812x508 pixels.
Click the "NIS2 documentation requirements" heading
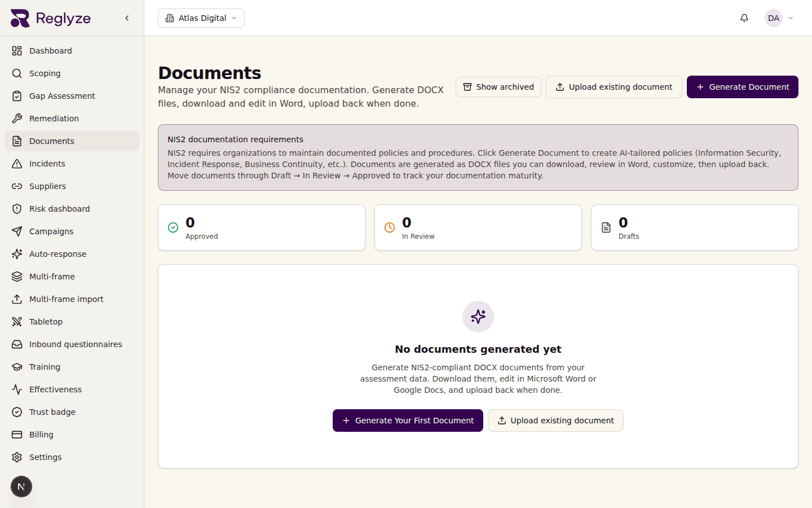point(235,139)
